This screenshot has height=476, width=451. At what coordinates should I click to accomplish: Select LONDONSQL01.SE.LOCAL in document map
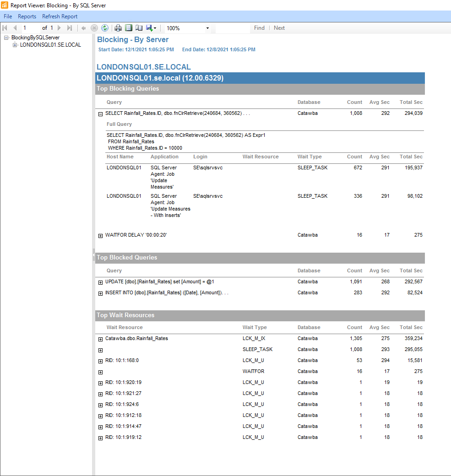coord(50,45)
